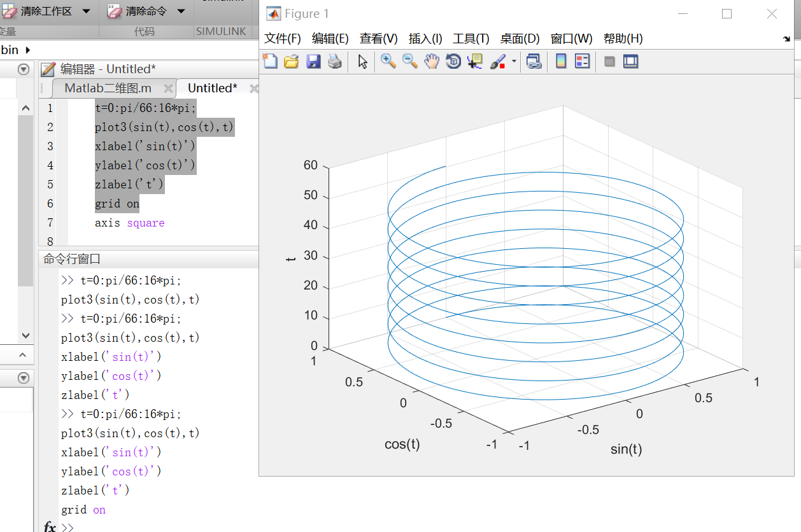Toggle Edit Plot mode with the arrow icon
The image size is (801, 532).
pyautogui.click(x=362, y=61)
